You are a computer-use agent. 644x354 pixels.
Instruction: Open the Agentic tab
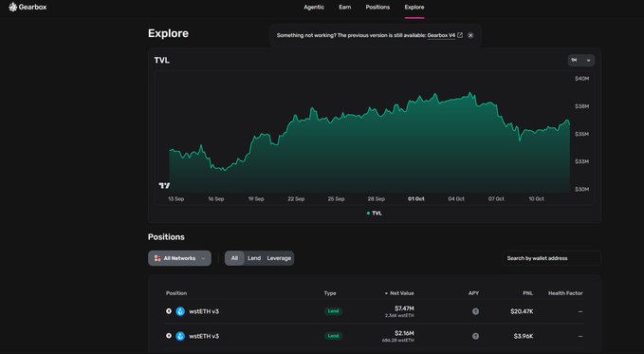coord(314,7)
